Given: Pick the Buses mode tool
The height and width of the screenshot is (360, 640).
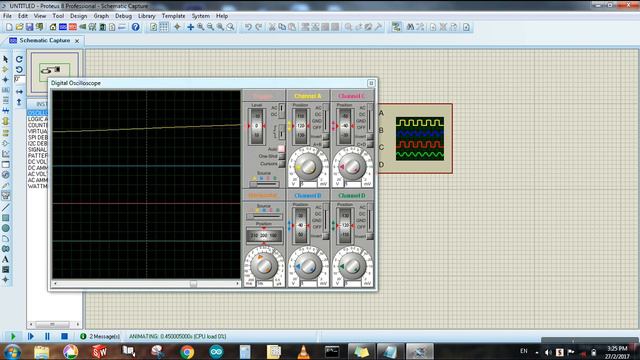Looking at the screenshot, I should pyautogui.click(x=6, y=111).
